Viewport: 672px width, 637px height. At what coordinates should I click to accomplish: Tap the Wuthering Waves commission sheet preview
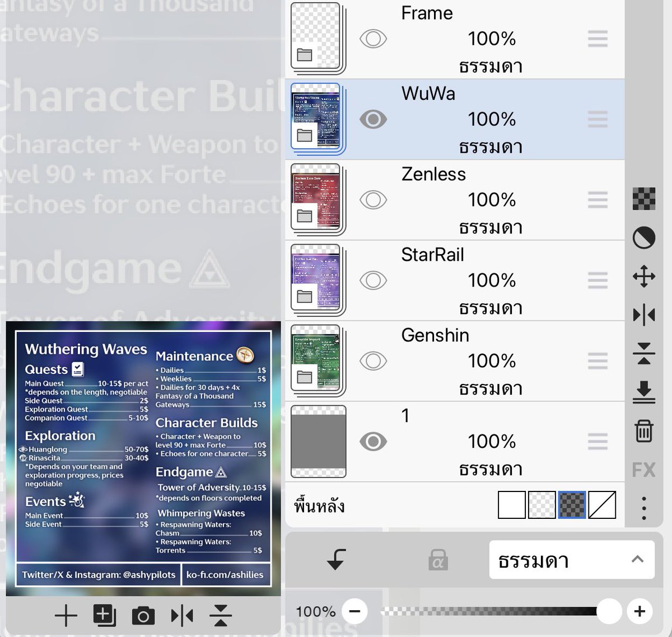pos(143,458)
